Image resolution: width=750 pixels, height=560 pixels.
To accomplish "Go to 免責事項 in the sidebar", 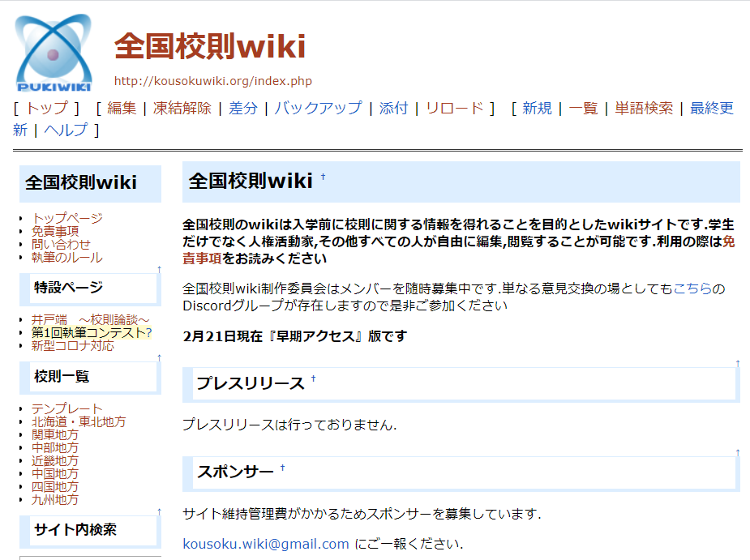I will click(x=55, y=231).
